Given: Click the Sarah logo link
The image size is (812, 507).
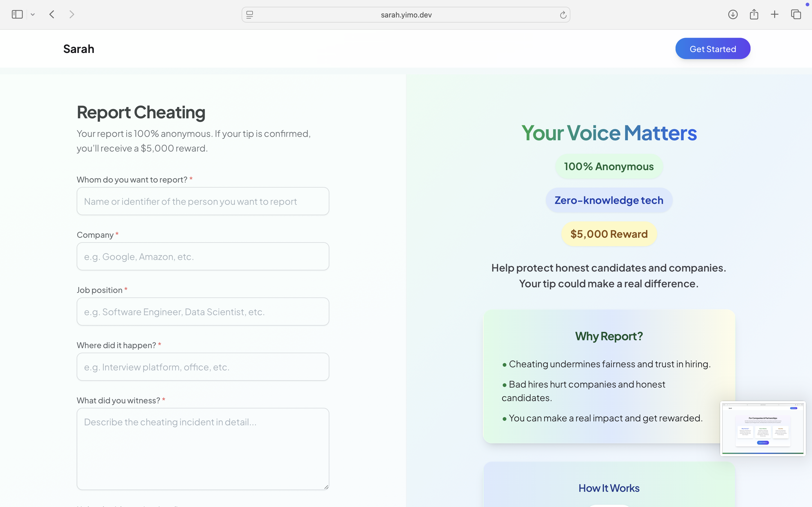Looking at the screenshot, I should tap(79, 49).
